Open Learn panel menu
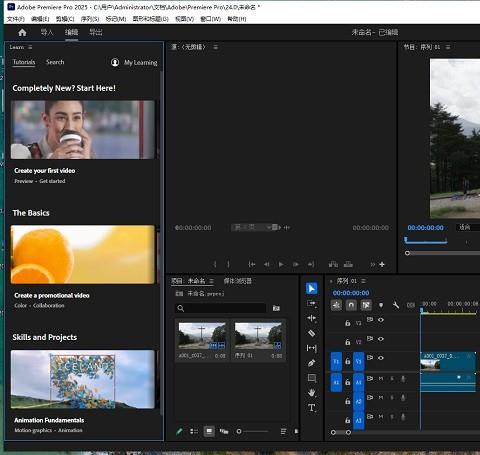Viewport: 480px width, 455px height. click(x=30, y=47)
